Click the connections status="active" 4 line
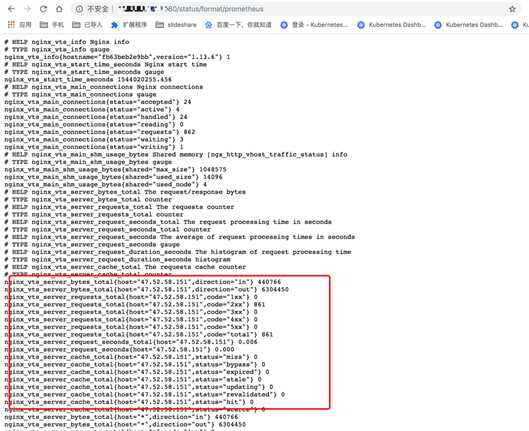Image resolution: width=529 pixels, height=431 pixels. (92, 110)
